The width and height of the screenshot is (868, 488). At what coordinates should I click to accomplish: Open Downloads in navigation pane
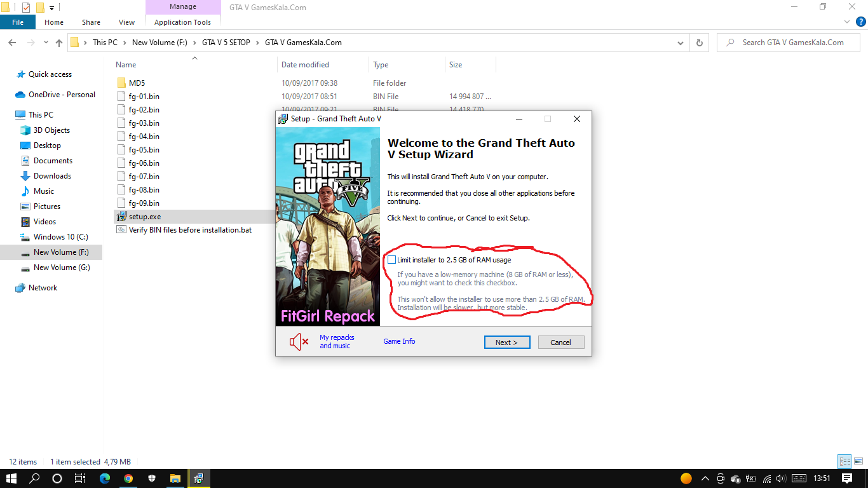tap(52, 176)
